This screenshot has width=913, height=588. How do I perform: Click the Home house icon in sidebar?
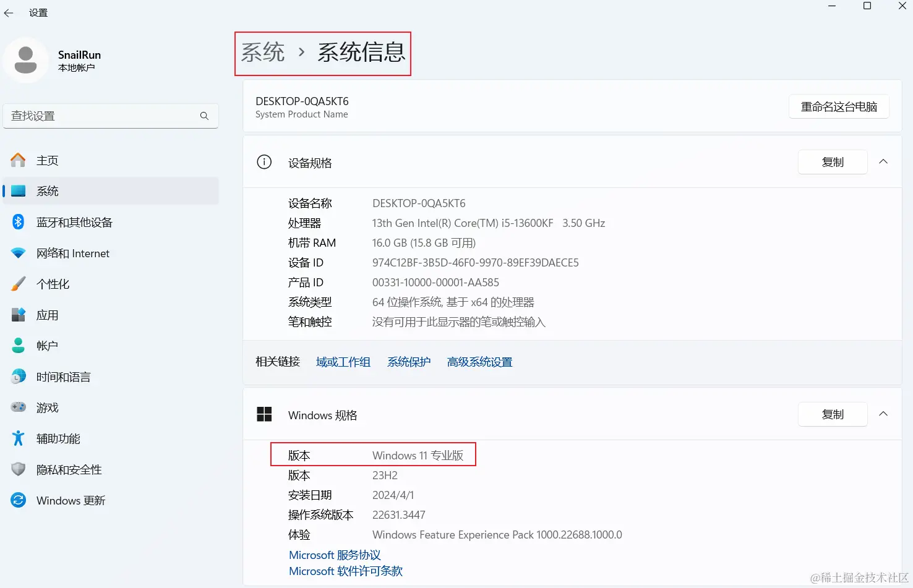19,160
